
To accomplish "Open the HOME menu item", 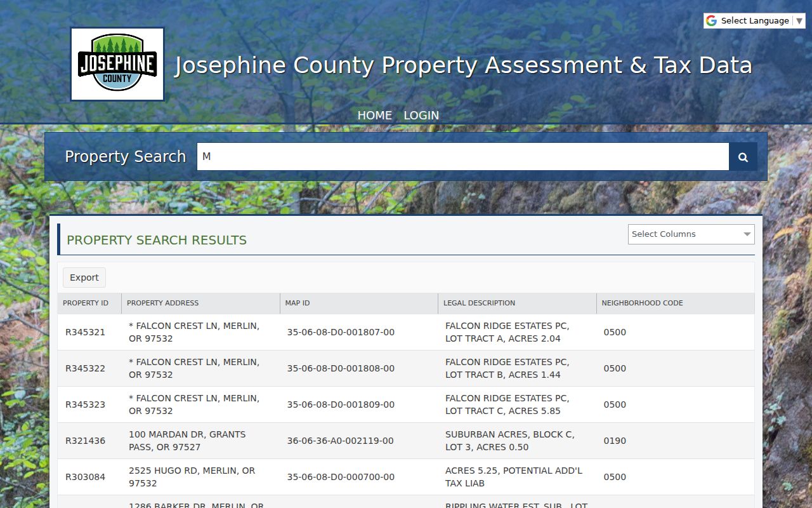I will [374, 115].
